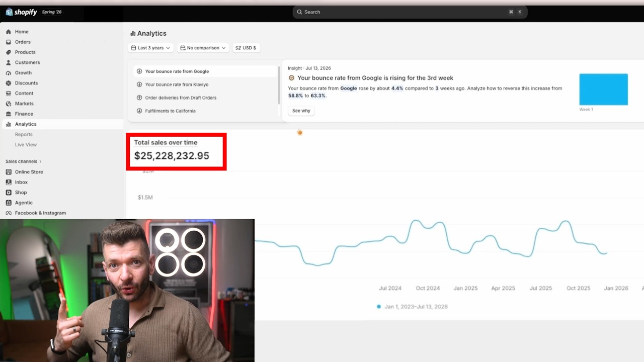The image size is (644, 362).
Task: Select insight Your bounce rate from Klaviyo
Action: click(206, 84)
